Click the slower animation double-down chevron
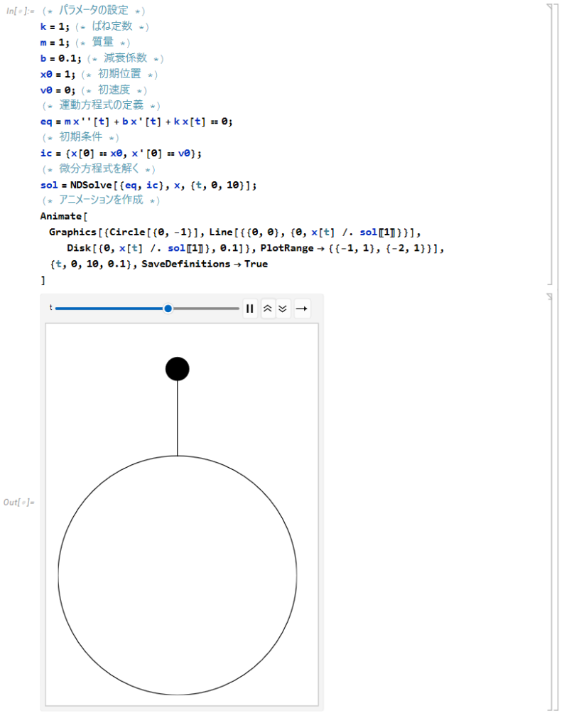This screenshot has height=728, width=564. (x=283, y=309)
